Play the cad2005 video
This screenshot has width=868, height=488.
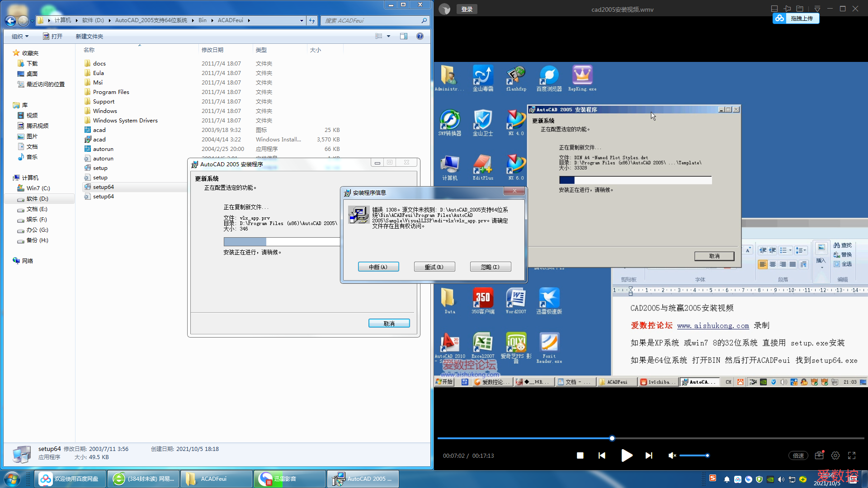627,455
